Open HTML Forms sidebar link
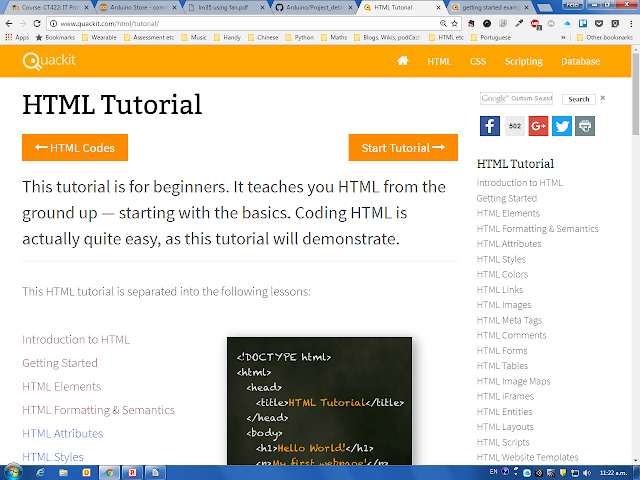The width and height of the screenshot is (640, 480). [x=502, y=351]
